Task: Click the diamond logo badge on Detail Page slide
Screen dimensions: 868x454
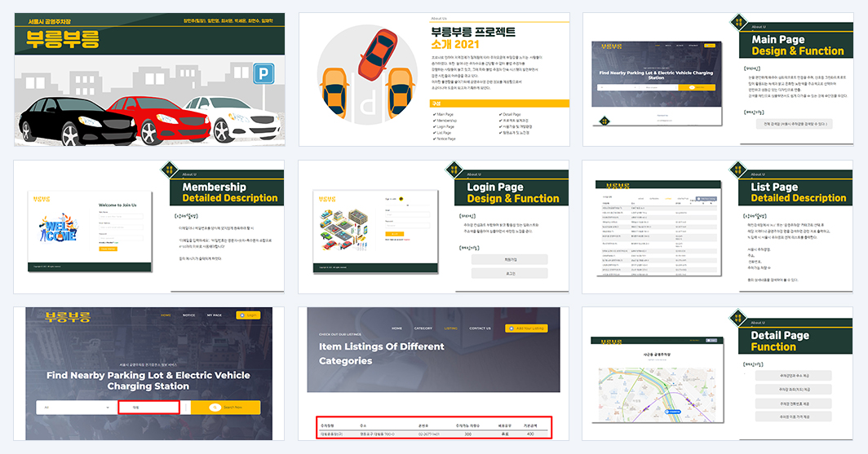Action: (738, 317)
